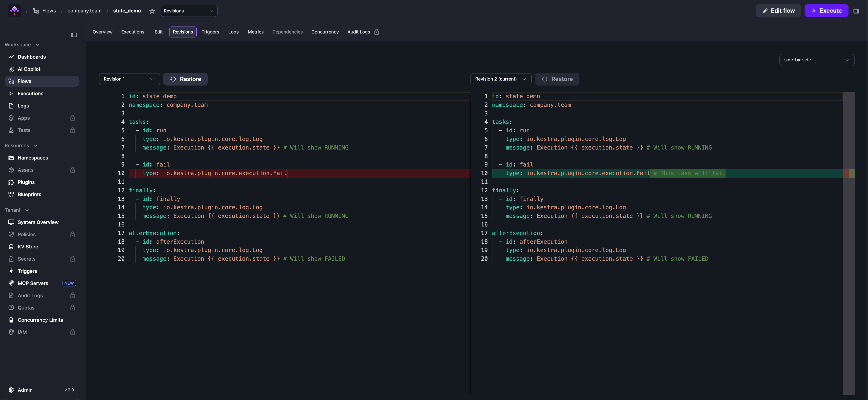The height and width of the screenshot is (400, 868).
Task: Switch to the Executions tab
Action: pyautogui.click(x=133, y=32)
